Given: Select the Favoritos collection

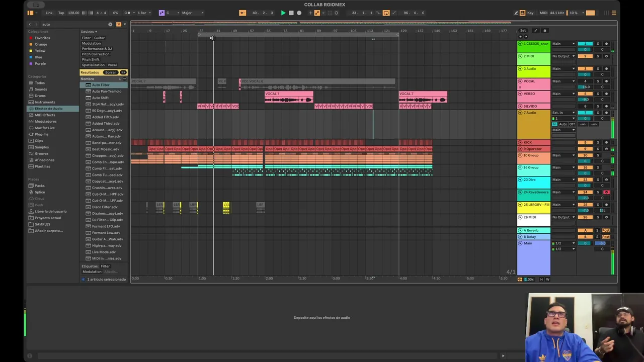Looking at the screenshot, I should (x=42, y=38).
